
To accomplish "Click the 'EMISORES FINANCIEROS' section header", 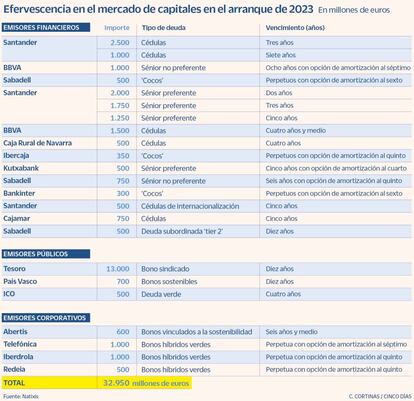I will (x=46, y=27).
